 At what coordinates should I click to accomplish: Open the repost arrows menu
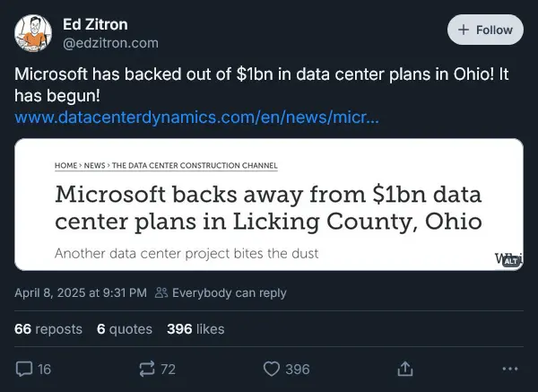pyautogui.click(x=144, y=369)
